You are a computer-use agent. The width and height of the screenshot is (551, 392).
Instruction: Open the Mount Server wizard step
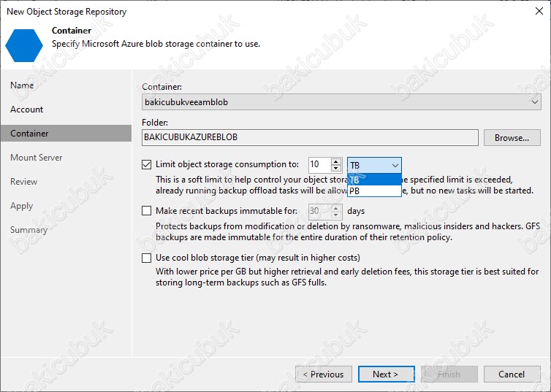(x=37, y=157)
